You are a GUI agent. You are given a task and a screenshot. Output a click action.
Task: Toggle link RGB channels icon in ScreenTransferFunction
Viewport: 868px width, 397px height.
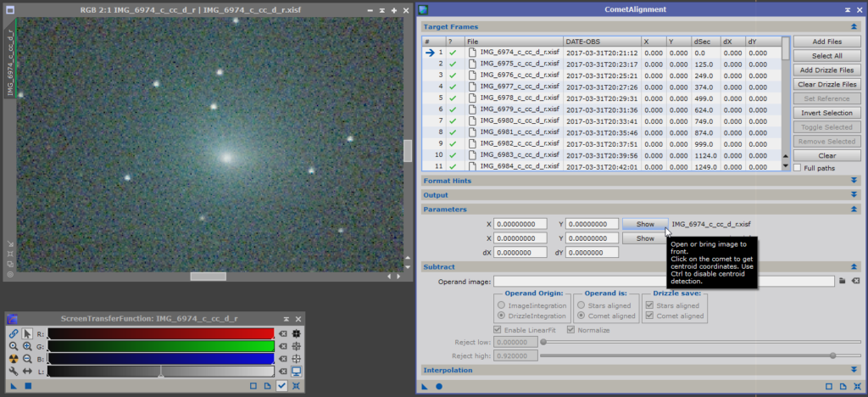coord(14,334)
